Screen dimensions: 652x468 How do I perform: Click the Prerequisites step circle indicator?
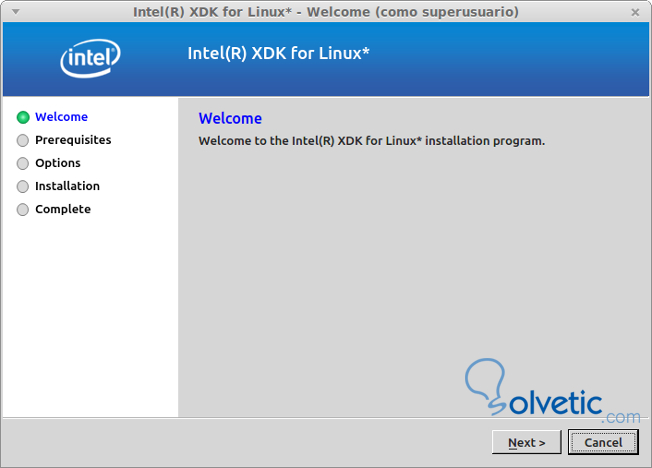(23, 141)
